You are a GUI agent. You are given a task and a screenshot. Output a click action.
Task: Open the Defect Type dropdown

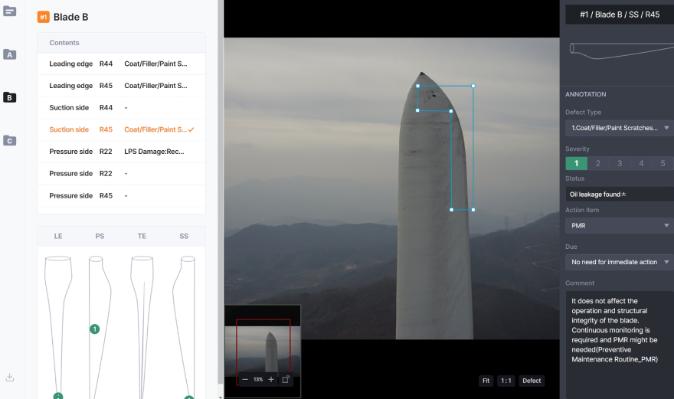(x=619, y=128)
